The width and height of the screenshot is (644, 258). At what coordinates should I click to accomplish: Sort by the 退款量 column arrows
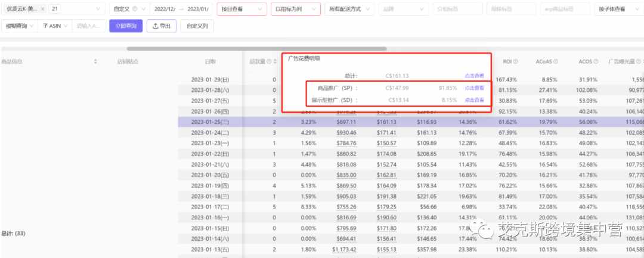pos(275,61)
